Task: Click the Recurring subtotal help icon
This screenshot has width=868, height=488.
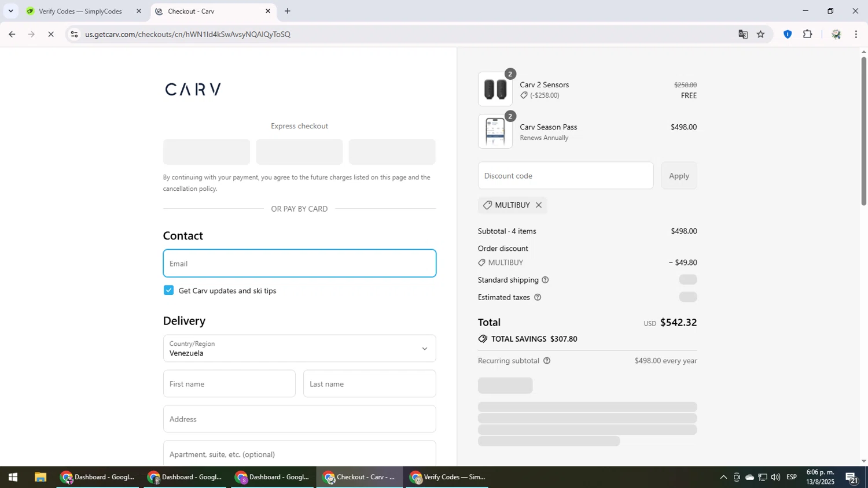Action: point(547,361)
